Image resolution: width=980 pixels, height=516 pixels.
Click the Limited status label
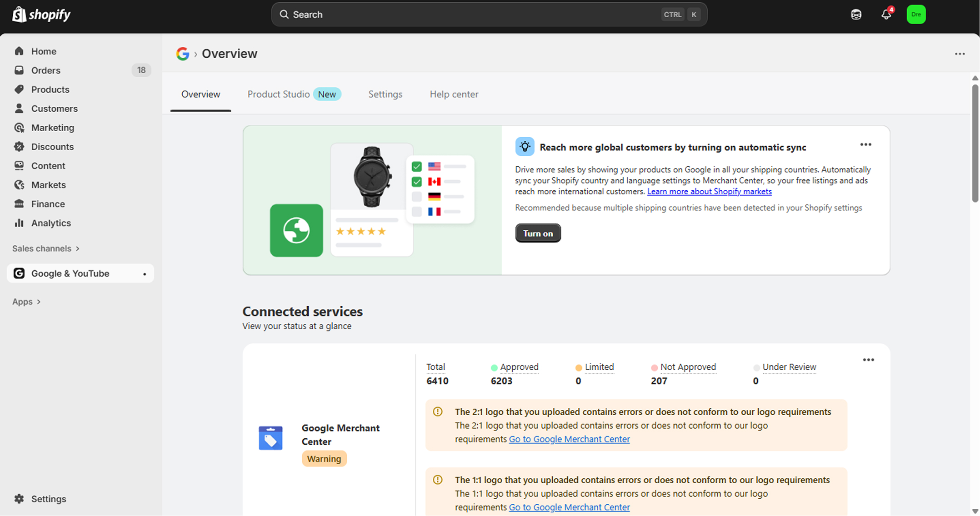(599, 367)
